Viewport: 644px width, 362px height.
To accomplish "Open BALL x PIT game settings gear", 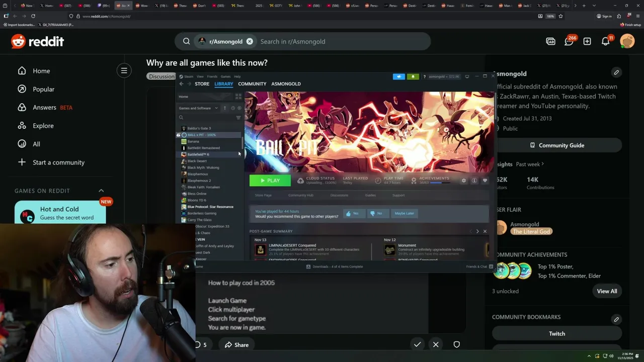I will point(463,180).
